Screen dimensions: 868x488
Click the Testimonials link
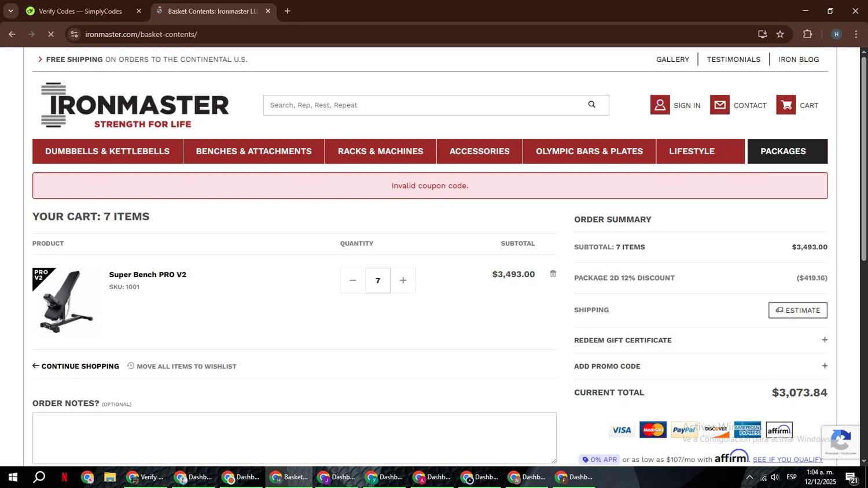tap(733, 60)
